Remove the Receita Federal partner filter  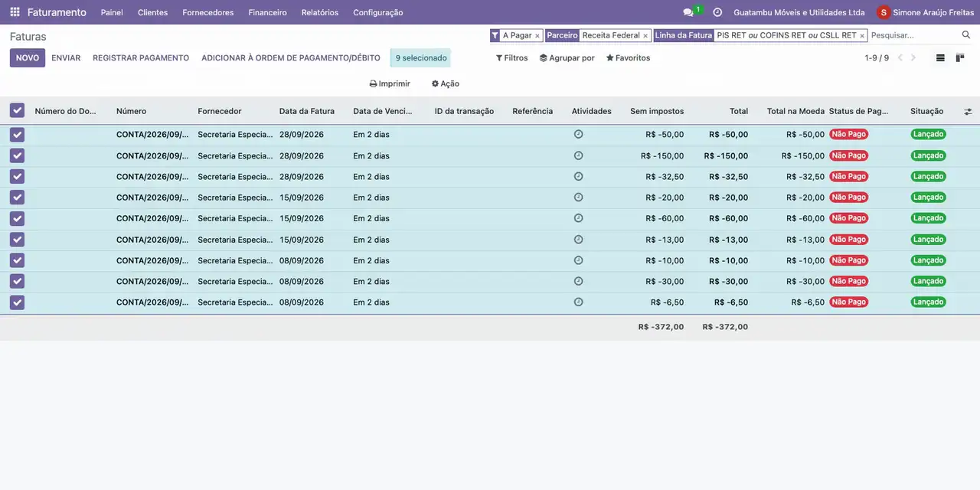point(645,36)
